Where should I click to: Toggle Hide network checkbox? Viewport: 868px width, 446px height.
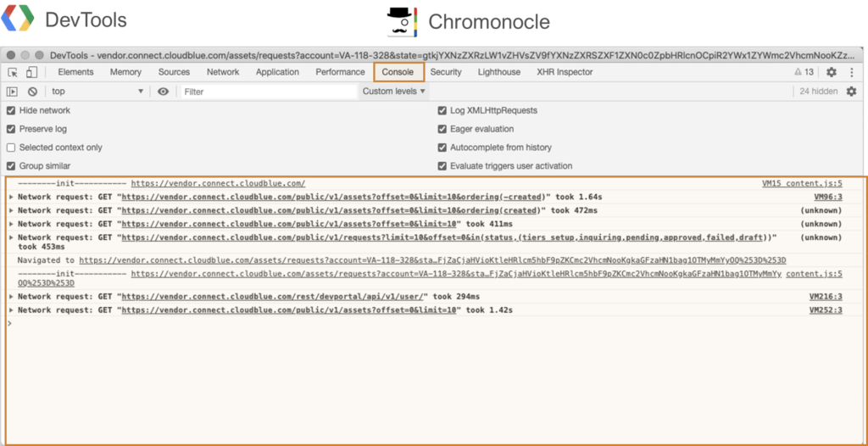[x=10, y=111]
